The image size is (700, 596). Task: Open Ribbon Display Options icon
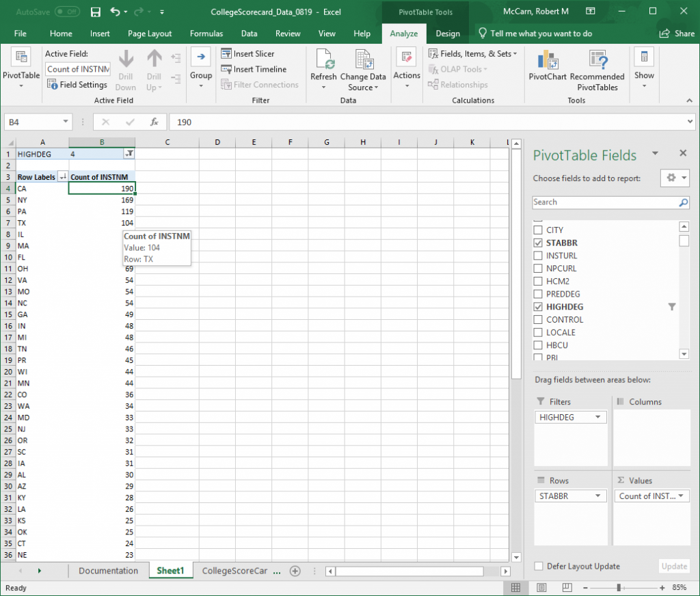click(591, 12)
